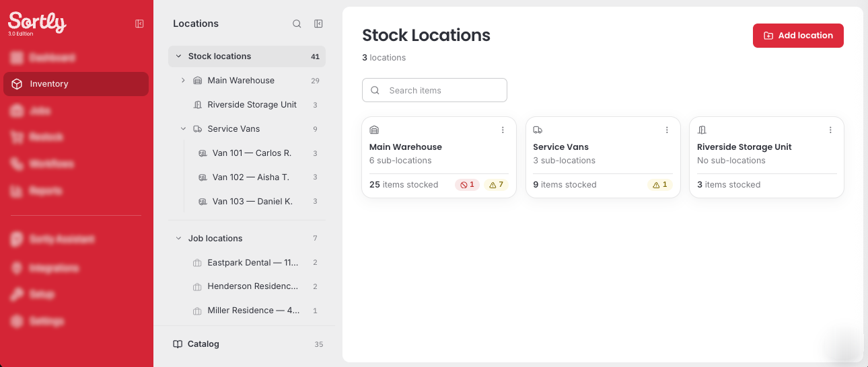
Task: Click the Riverside Storage Unit card title
Action: 744,147
